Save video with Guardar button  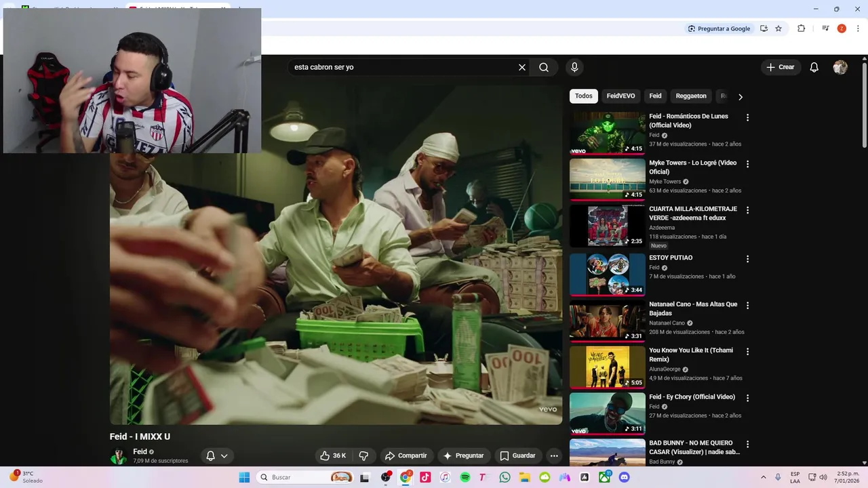pyautogui.click(x=518, y=456)
